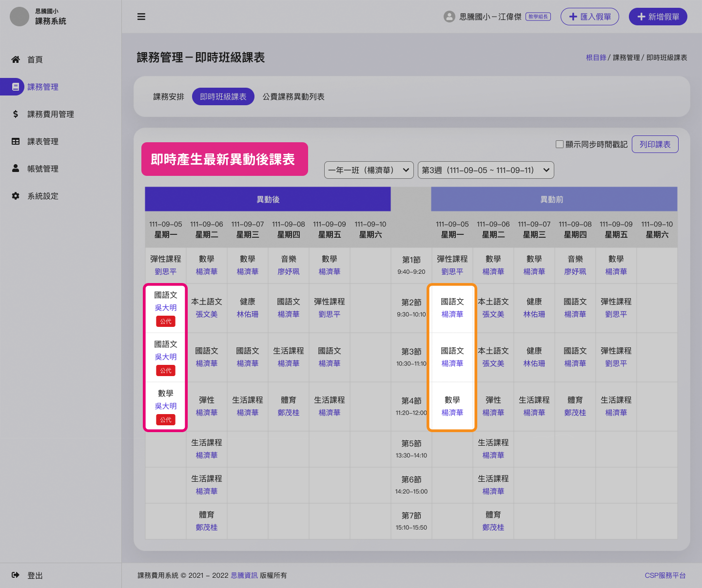Click the home icon in sidebar

coord(16,59)
